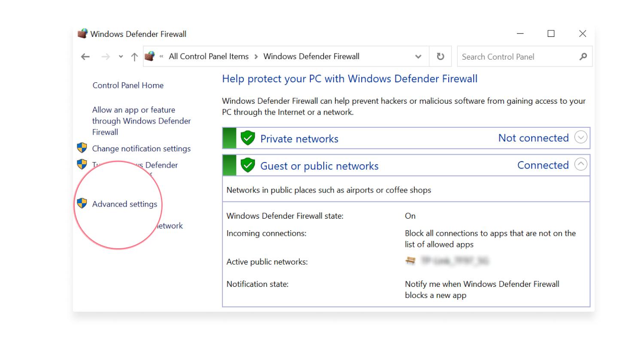Click the Incoming connections label

coord(267,234)
